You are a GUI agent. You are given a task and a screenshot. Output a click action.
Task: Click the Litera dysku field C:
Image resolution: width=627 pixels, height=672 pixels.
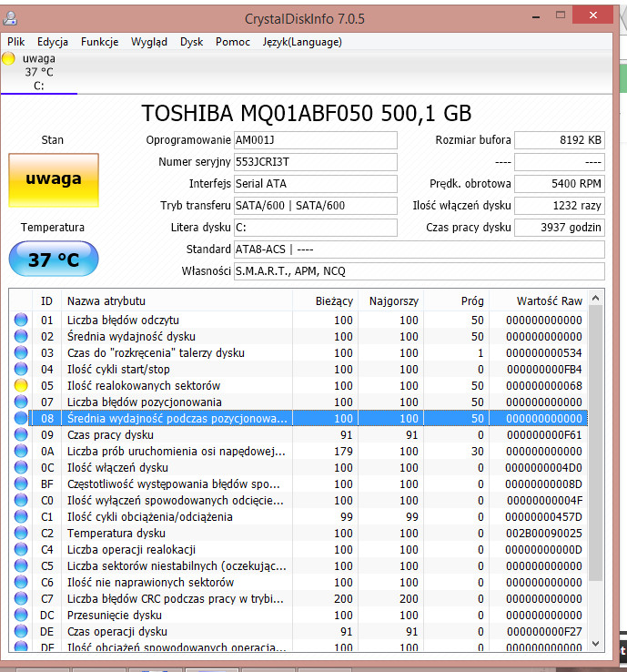tap(316, 228)
